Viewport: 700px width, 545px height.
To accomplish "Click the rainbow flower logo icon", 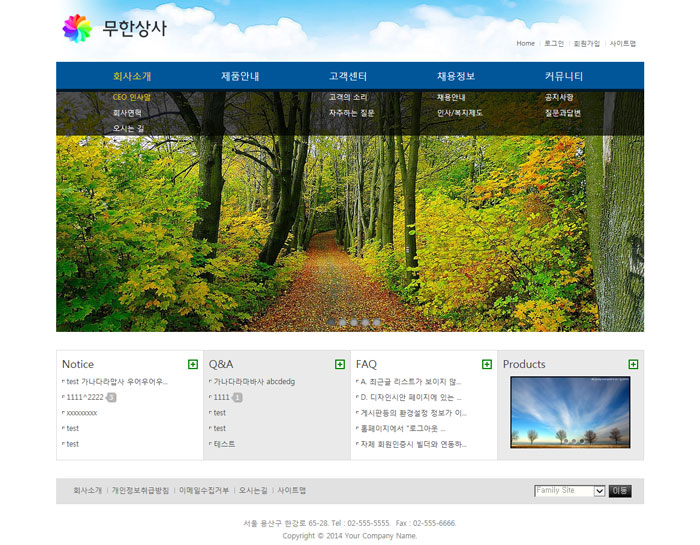I will click(77, 28).
